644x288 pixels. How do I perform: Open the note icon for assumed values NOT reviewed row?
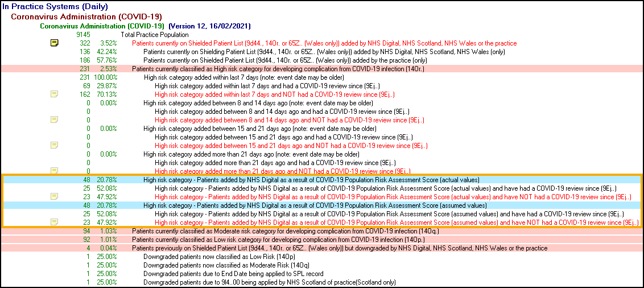[54, 223]
